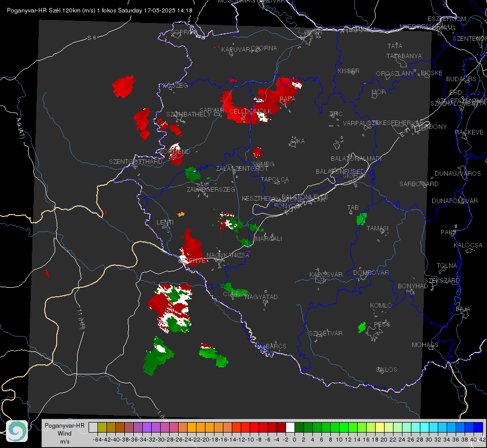The width and height of the screenshot is (487, 448).
Task: Click the green echo beside TAB
Action: pos(362,219)
